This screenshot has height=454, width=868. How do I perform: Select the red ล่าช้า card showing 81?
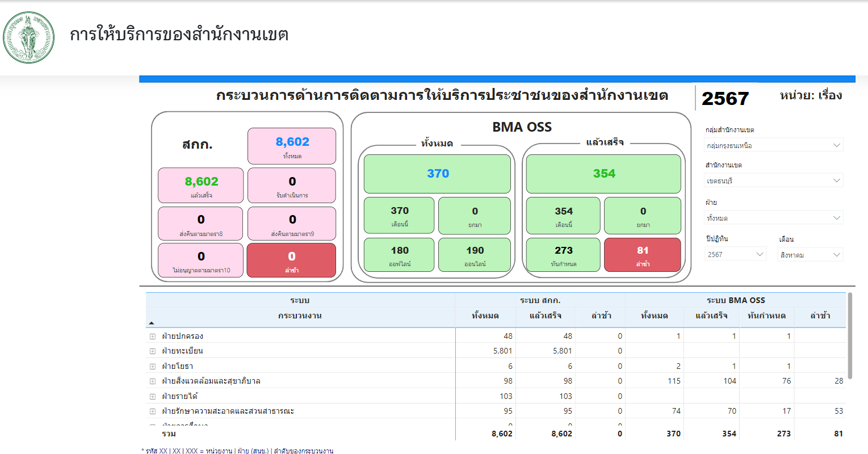[x=642, y=255]
